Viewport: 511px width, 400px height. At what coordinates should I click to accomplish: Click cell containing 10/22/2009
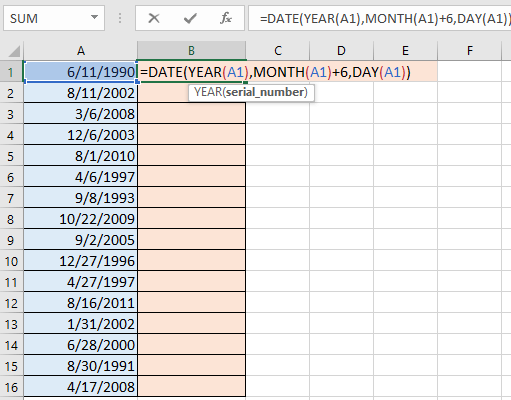tap(81, 219)
